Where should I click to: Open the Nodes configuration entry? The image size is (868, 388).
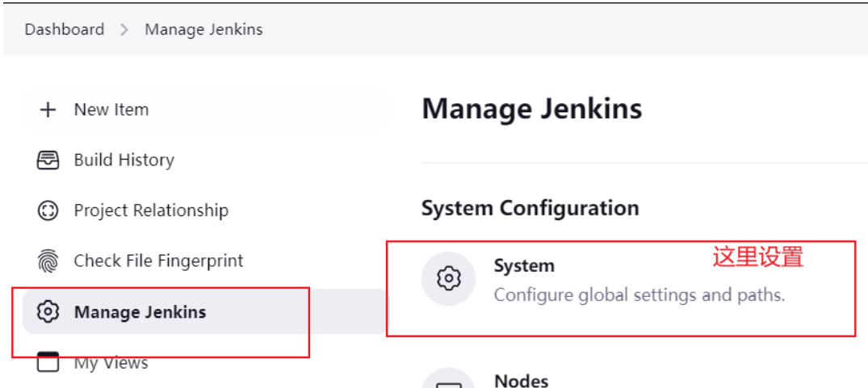point(521,381)
